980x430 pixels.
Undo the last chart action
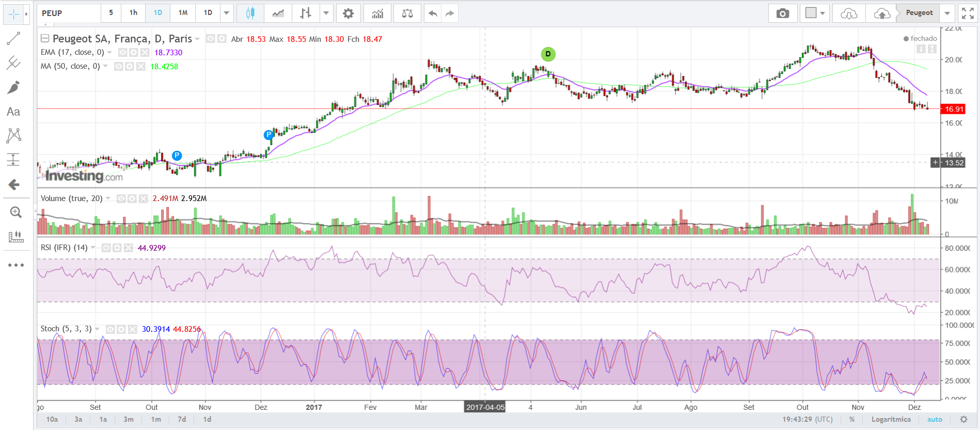(x=433, y=13)
